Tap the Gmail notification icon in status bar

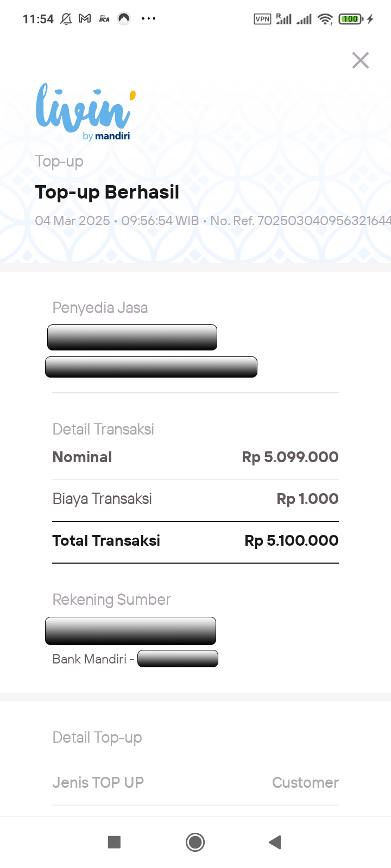click(85, 18)
